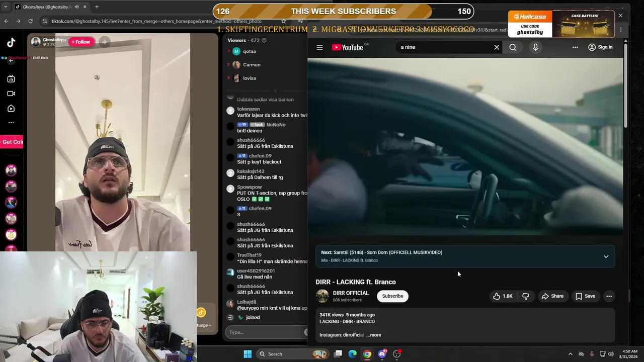Start voice search with the microphone icon
Screen dimensions: 644x362
[535, 47]
